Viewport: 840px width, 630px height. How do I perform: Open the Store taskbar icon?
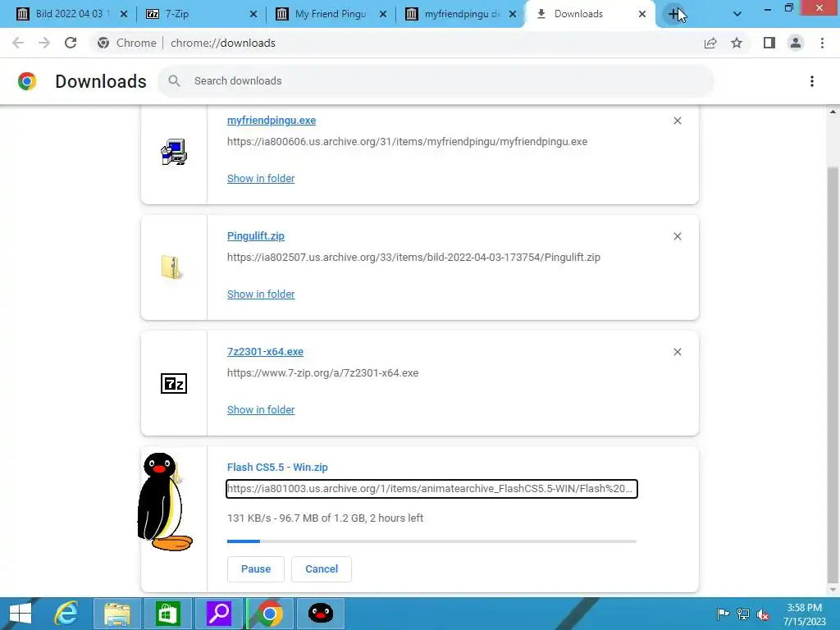[168, 614]
